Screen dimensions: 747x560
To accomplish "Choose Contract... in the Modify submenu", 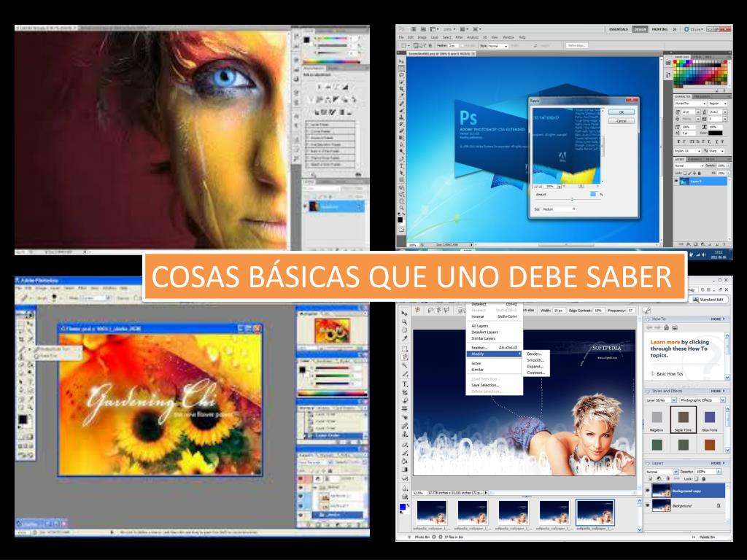I will click(536, 373).
